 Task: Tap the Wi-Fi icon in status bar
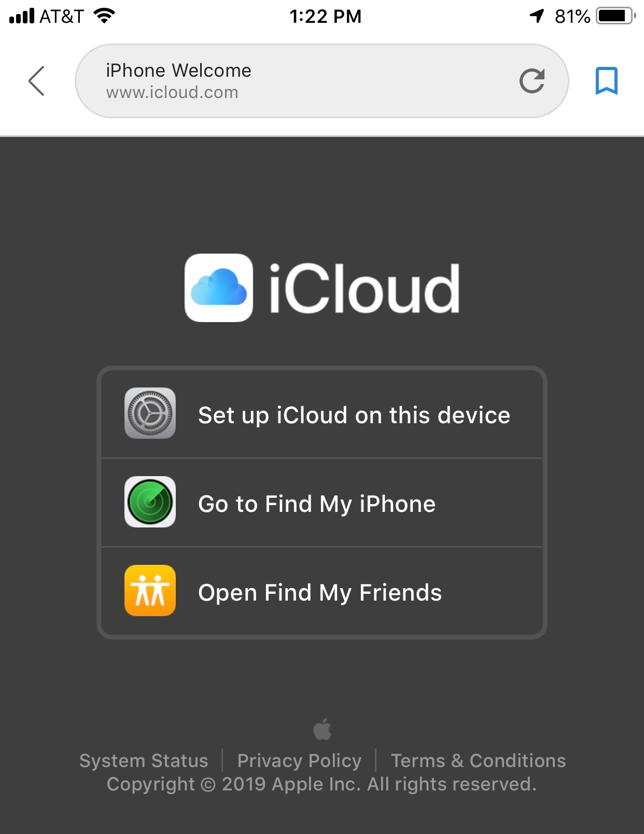pyautogui.click(x=104, y=16)
